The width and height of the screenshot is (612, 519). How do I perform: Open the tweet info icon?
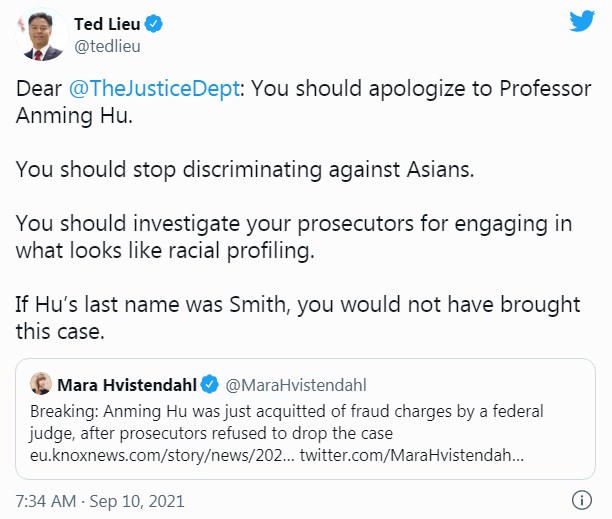(582, 500)
